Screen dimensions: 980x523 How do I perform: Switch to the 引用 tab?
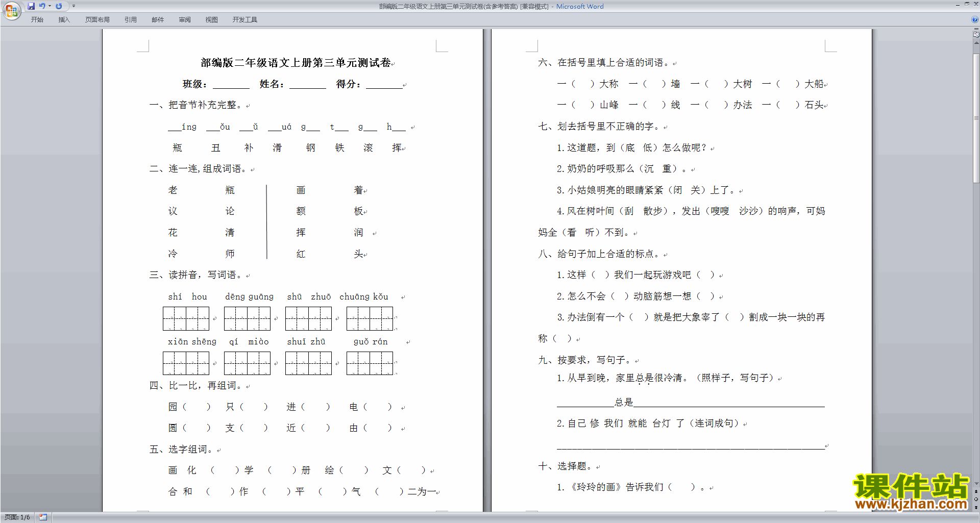click(131, 20)
